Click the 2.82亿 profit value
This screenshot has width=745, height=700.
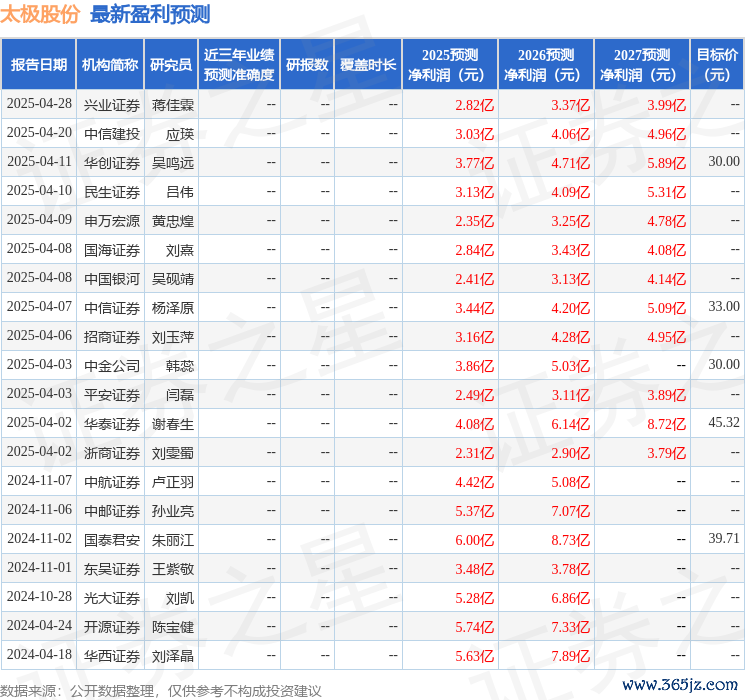pos(475,105)
